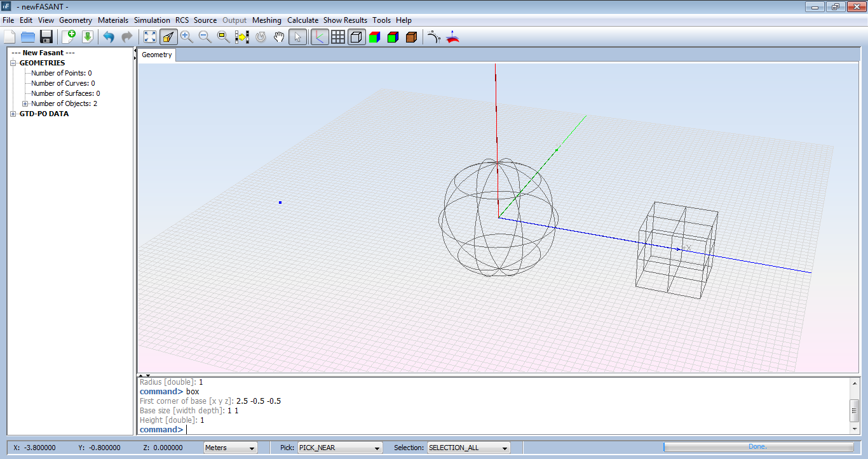The height and width of the screenshot is (459, 868).
Task: Click the Zoom Window toolbar icon
Action: (x=222, y=37)
